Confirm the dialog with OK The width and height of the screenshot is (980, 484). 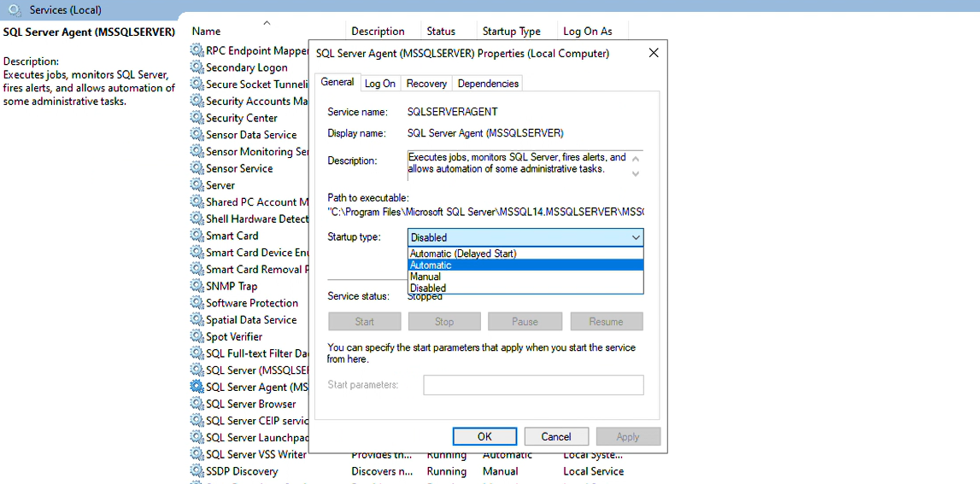point(484,436)
